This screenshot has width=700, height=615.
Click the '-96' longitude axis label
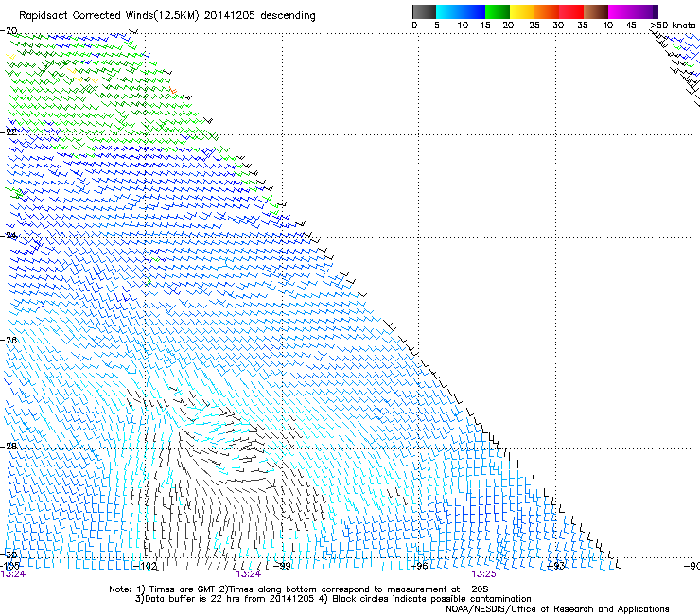419,566
